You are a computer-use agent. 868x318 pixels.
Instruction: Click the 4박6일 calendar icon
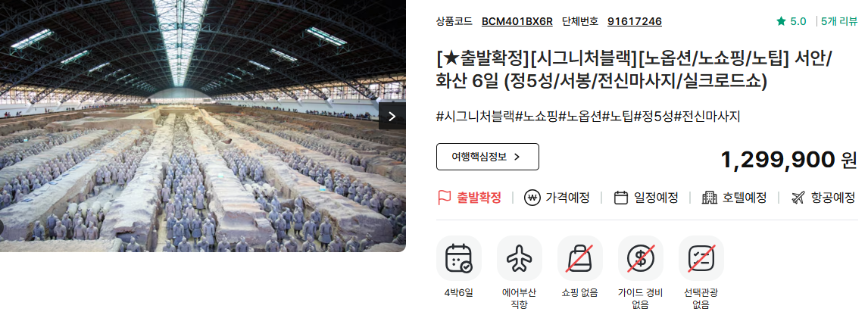[458, 258]
